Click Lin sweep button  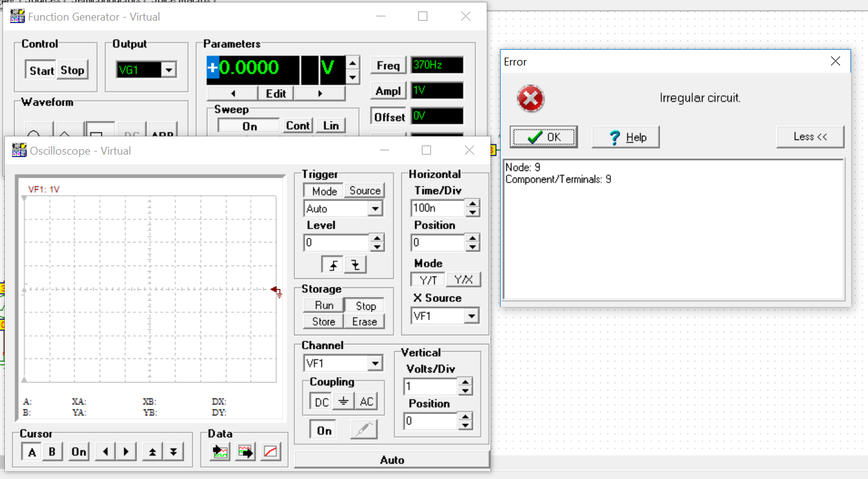click(331, 126)
